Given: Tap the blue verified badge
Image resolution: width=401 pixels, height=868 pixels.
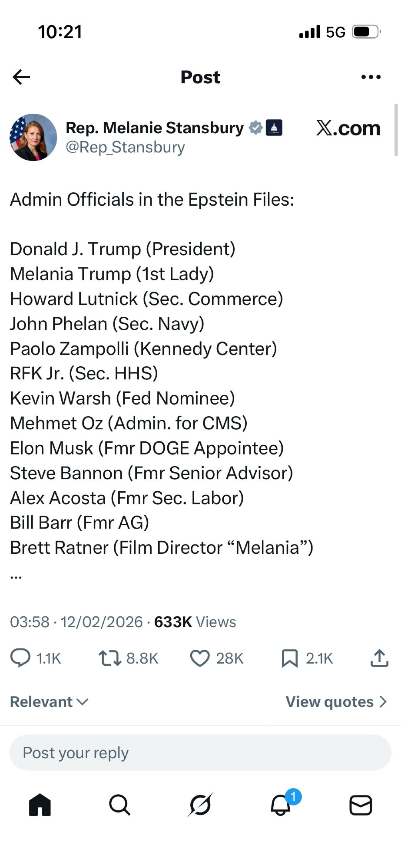Looking at the screenshot, I should [x=255, y=128].
